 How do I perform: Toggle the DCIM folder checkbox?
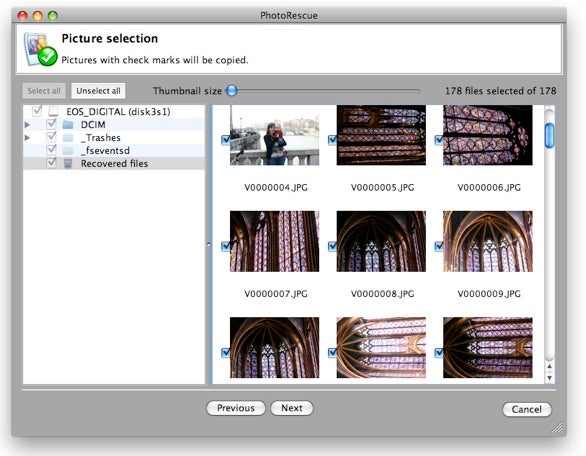click(51, 124)
